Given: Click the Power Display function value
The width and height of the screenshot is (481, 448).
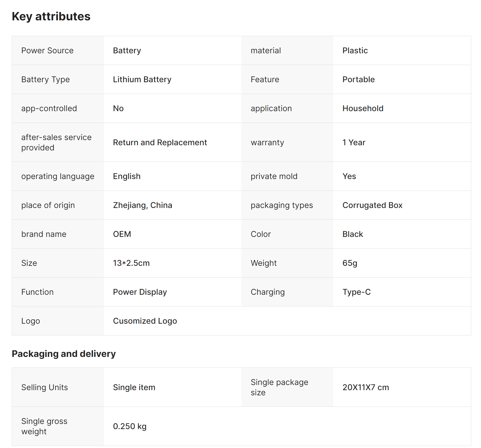Looking at the screenshot, I should pos(140,292).
